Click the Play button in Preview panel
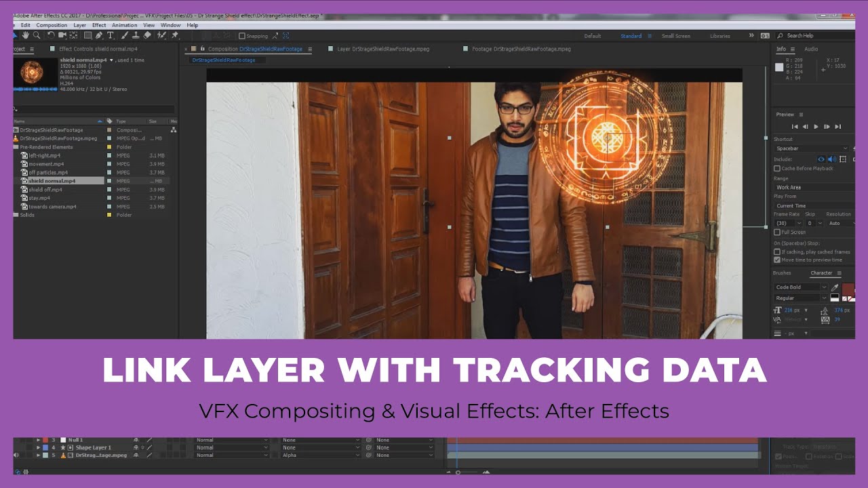The image size is (868, 488). click(816, 127)
